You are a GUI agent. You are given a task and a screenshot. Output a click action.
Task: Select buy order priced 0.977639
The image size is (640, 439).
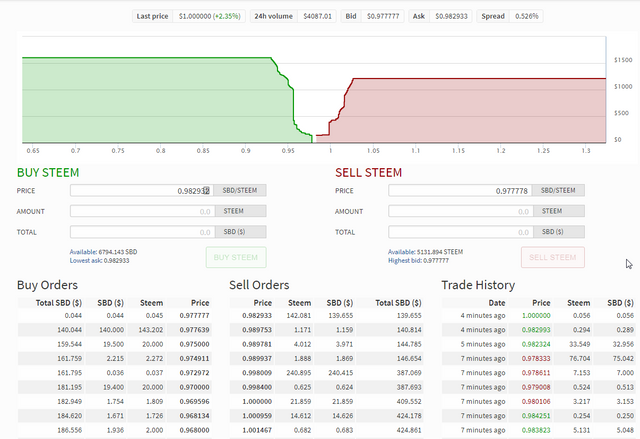[114, 330]
